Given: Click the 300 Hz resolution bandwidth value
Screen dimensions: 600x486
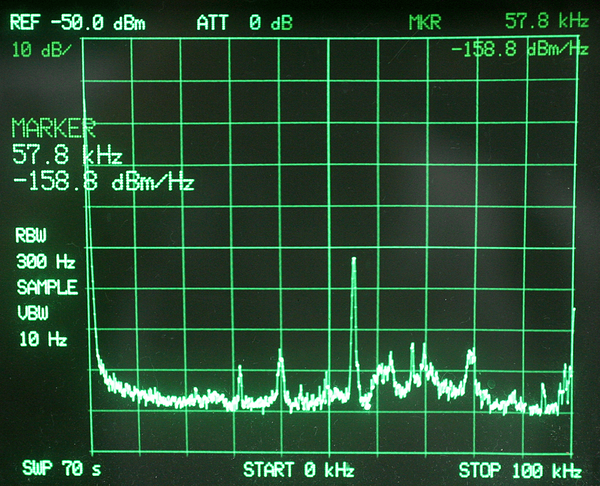Looking at the screenshot, I should pyautogui.click(x=45, y=263).
